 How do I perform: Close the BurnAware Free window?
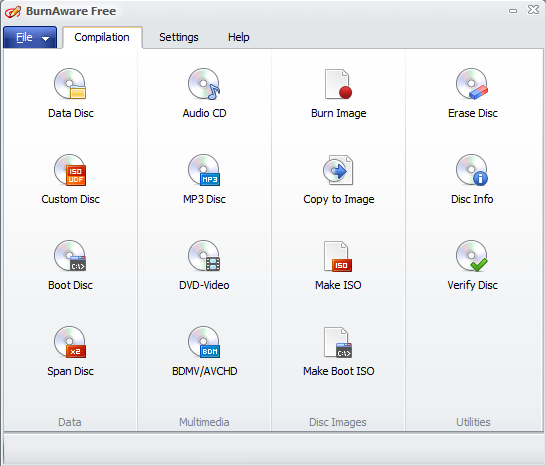533,10
